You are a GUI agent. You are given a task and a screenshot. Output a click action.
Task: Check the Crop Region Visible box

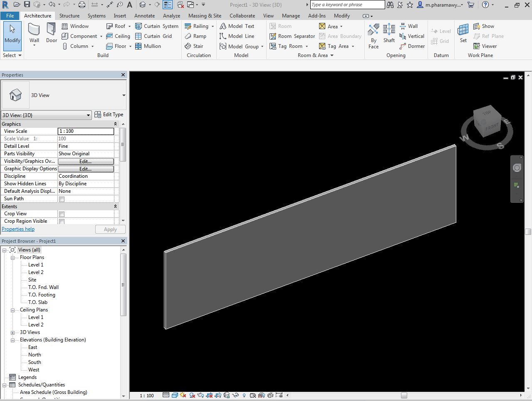[x=62, y=222]
